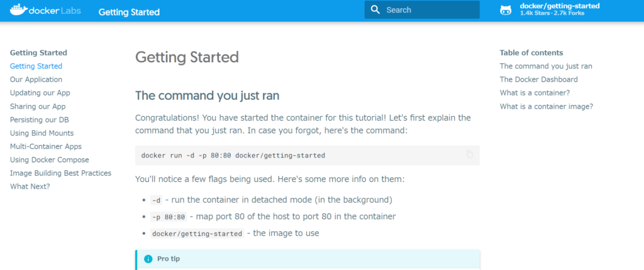Jump to The Docker Dashboard section
The height and width of the screenshot is (270, 644).
coord(539,80)
